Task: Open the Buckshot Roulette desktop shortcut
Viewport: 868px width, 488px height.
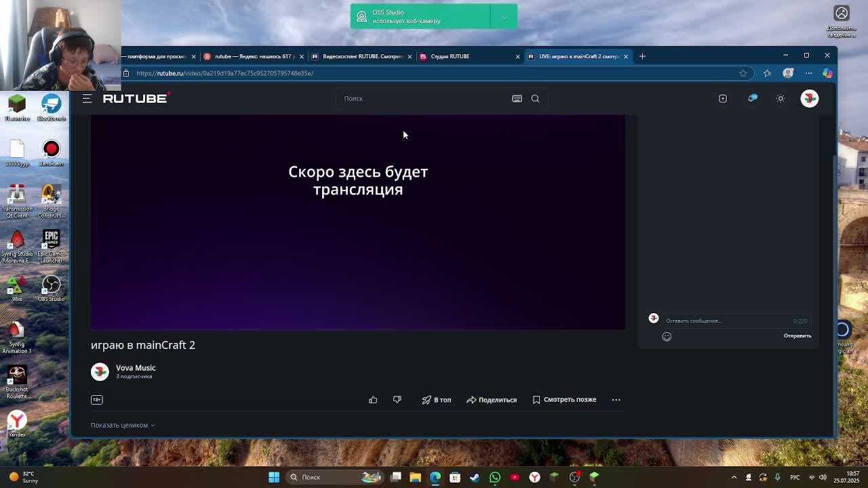Action: coord(17,382)
